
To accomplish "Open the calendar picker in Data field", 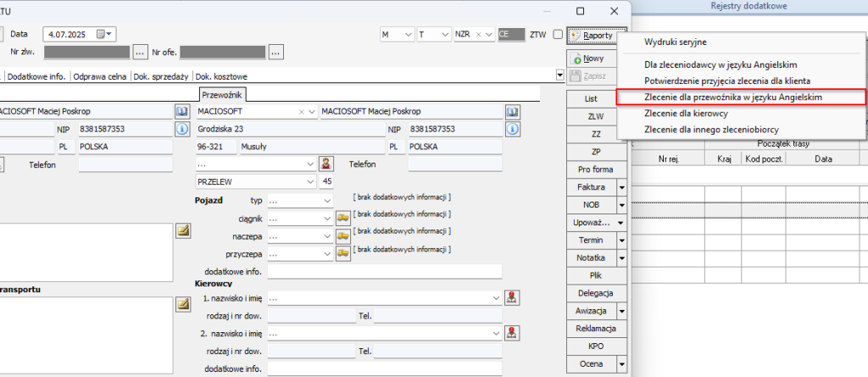I will [106, 35].
